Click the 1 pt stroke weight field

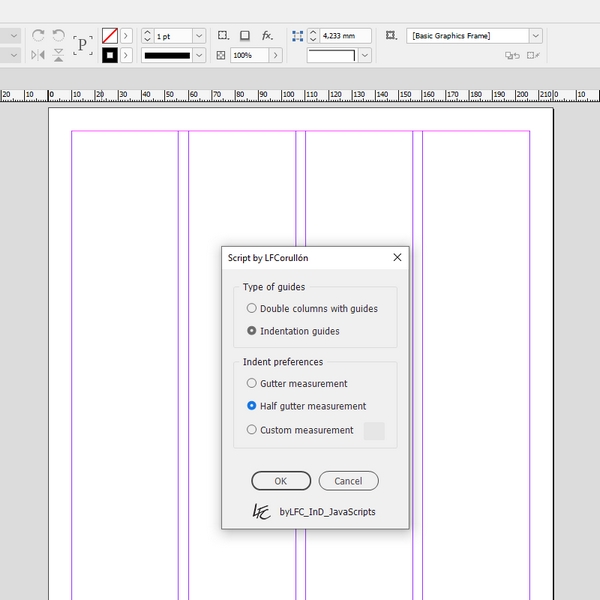pos(173,36)
